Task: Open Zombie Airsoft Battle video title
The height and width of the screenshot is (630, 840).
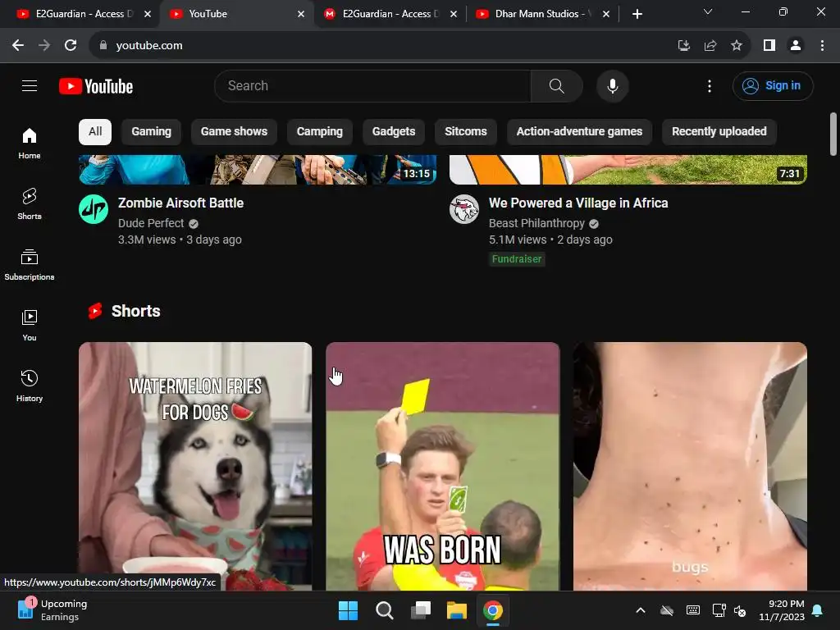Action: (180, 203)
